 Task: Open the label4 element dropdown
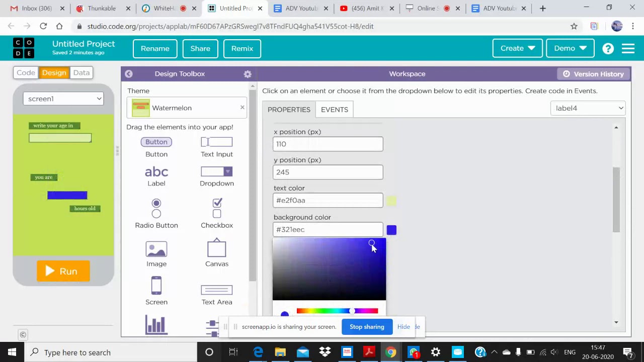pyautogui.click(x=588, y=108)
